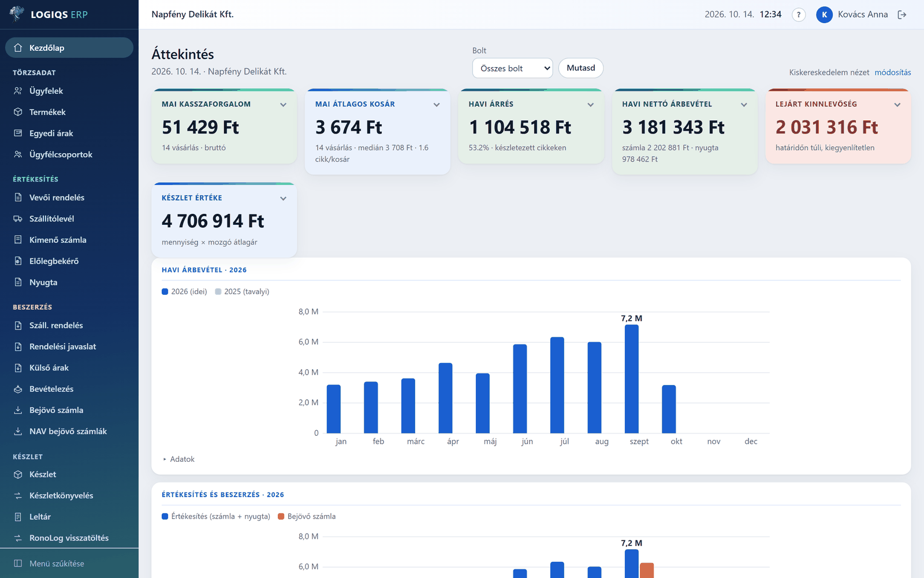Click the Készletkönyvelés arrows icon
This screenshot has width=924, height=578.
coord(18,495)
